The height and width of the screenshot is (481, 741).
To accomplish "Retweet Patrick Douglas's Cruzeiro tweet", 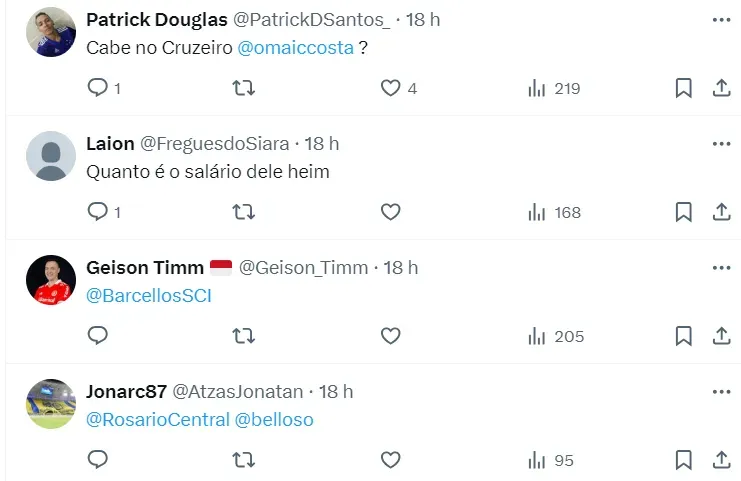I will point(243,88).
